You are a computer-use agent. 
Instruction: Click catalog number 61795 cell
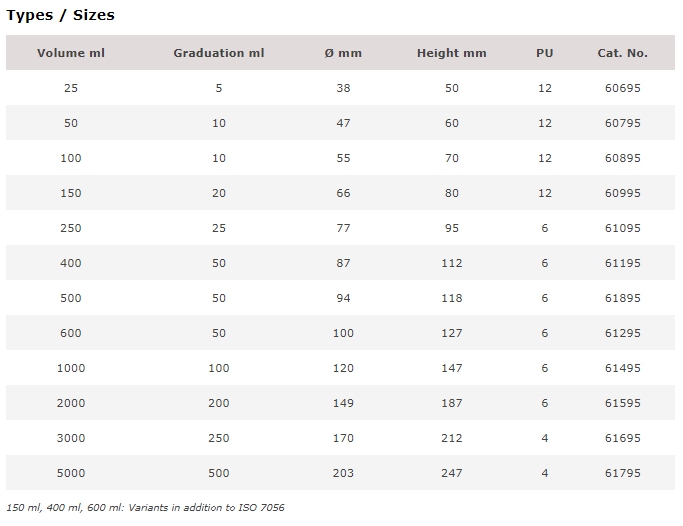[x=622, y=473]
